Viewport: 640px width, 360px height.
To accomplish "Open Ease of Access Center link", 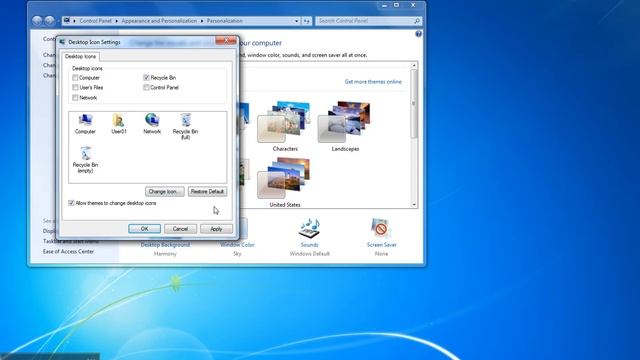I will point(68,251).
